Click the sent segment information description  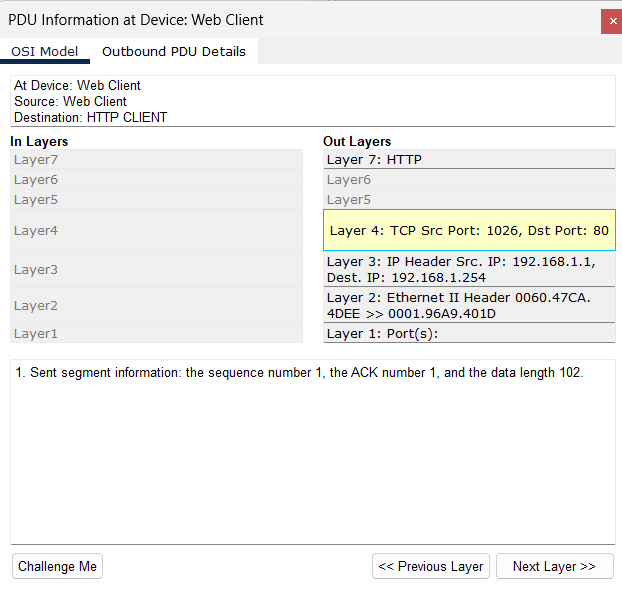[299, 373]
